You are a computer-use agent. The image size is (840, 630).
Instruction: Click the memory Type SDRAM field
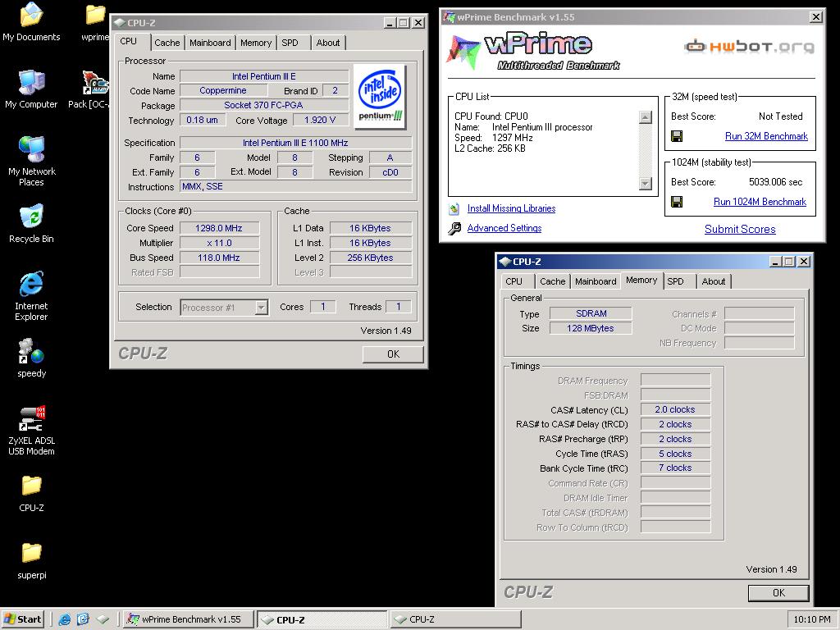(591, 313)
